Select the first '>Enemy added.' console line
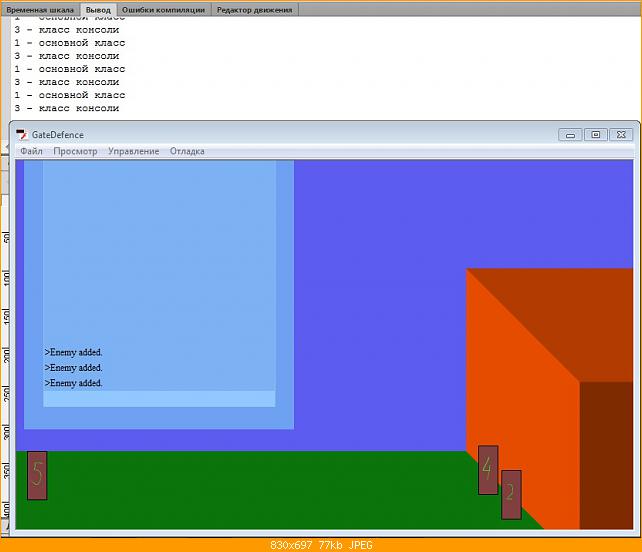The width and height of the screenshot is (642, 552). (x=74, y=352)
